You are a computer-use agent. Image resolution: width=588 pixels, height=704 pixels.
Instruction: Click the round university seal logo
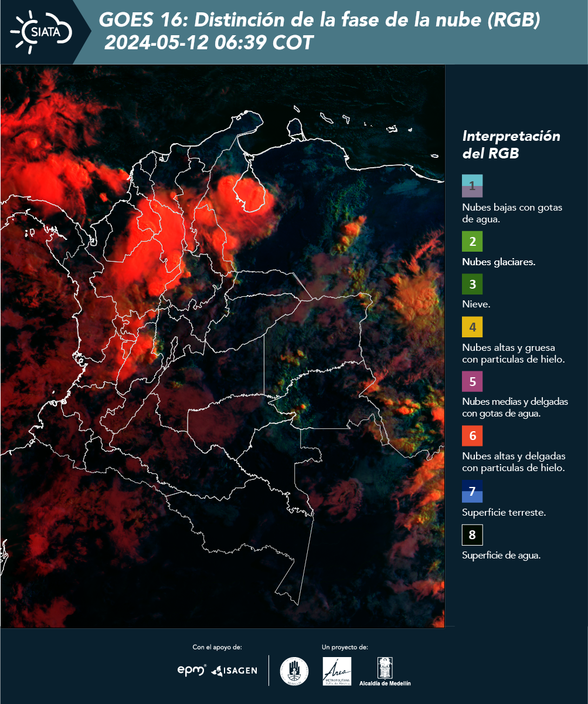pyautogui.click(x=294, y=671)
